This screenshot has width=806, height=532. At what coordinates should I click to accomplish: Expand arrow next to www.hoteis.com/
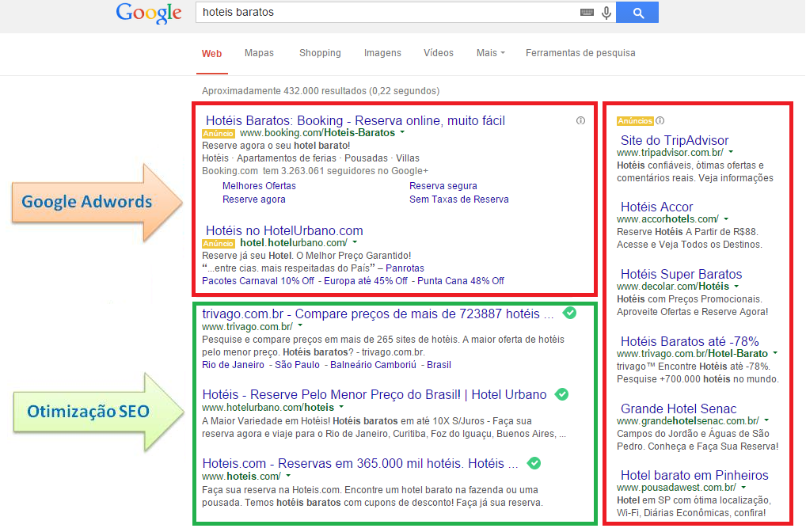pyautogui.click(x=288, y=476)
